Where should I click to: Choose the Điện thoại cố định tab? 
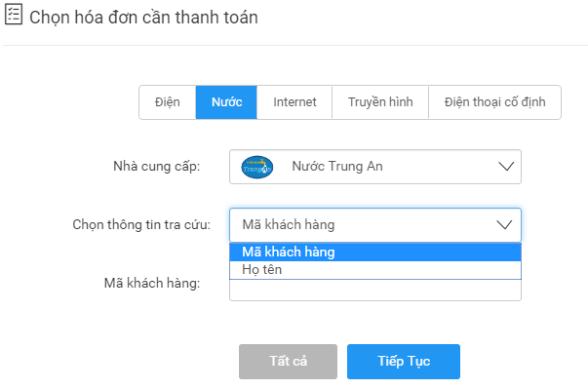click(494, 102)
